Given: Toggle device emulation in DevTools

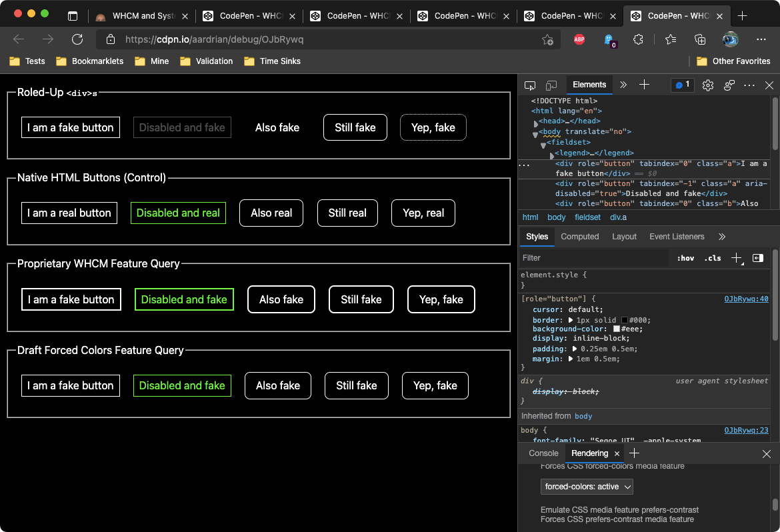Looking at the screenshot, I should click(551, 85).
